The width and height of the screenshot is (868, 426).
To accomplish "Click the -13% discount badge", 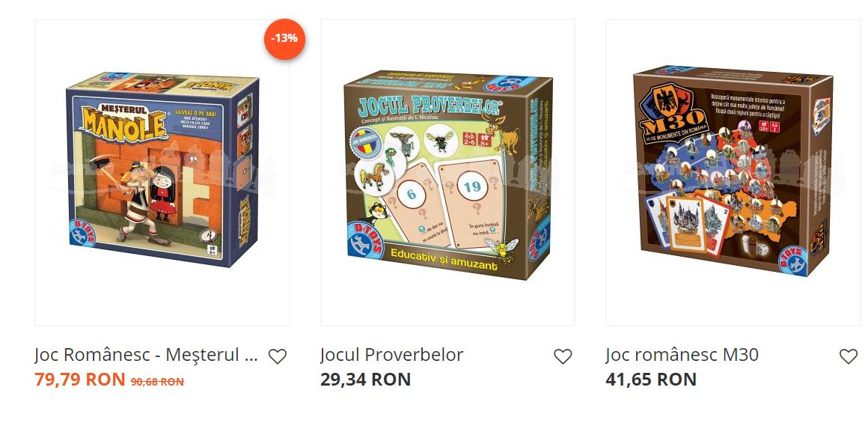I will pyautogui.click(x=284, y=39).
